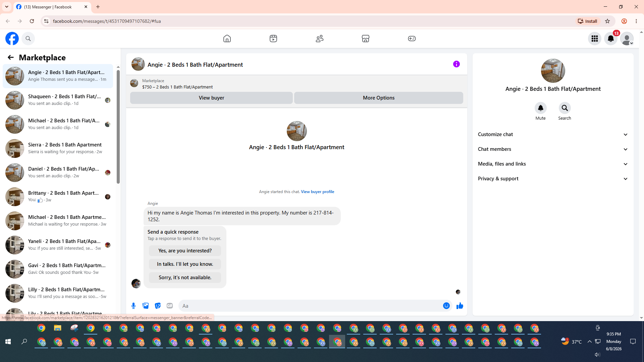Image resolution: width=644 pixels, height=362 pixels.
Task: Open a new browser tab
Action: pos(98,7)
